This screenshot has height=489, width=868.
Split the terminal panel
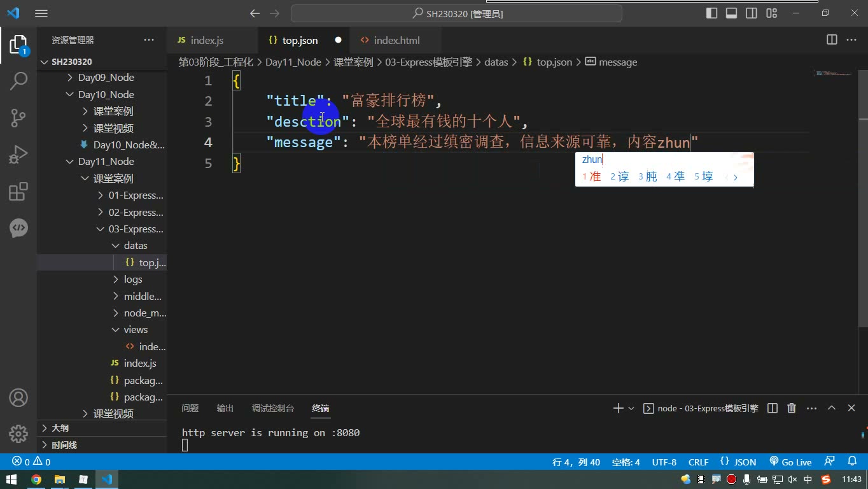pyautogui.click(x=772, y=408)
